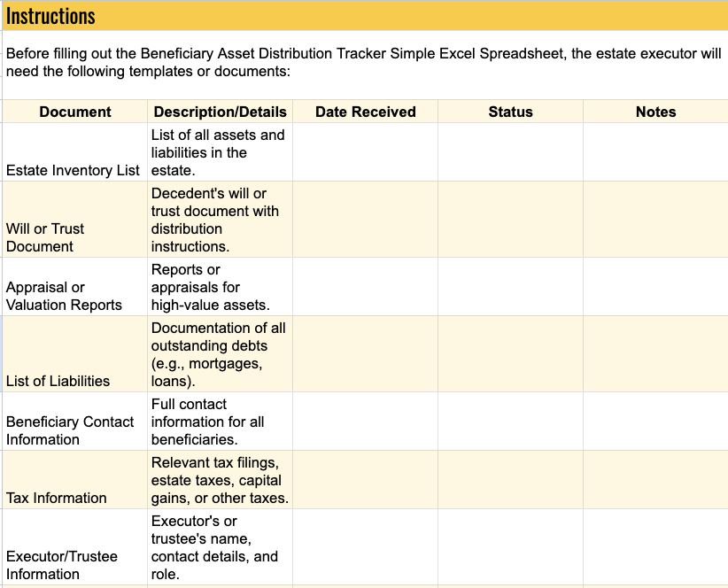This screenshot has width=728, height=588.
Task: Click Date Received cell for Executor/Trustee Information
Action: (366, 547)
